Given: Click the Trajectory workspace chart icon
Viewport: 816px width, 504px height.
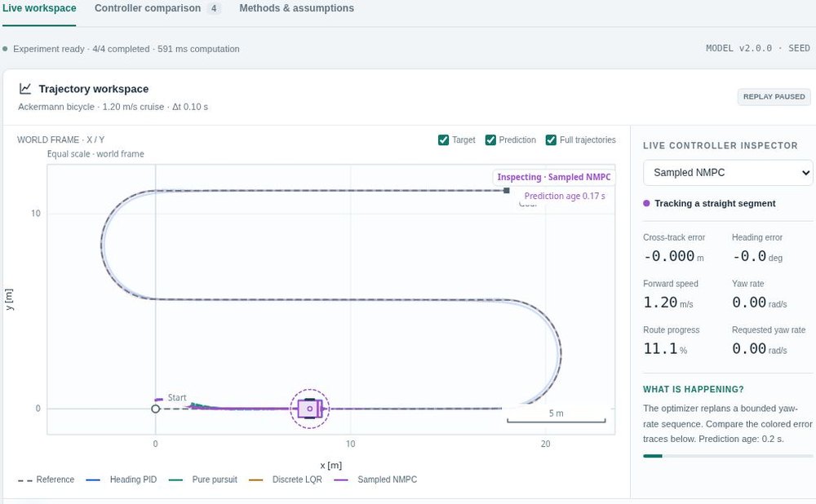Looking at the screenshot, I should click(x=25, y=88).
